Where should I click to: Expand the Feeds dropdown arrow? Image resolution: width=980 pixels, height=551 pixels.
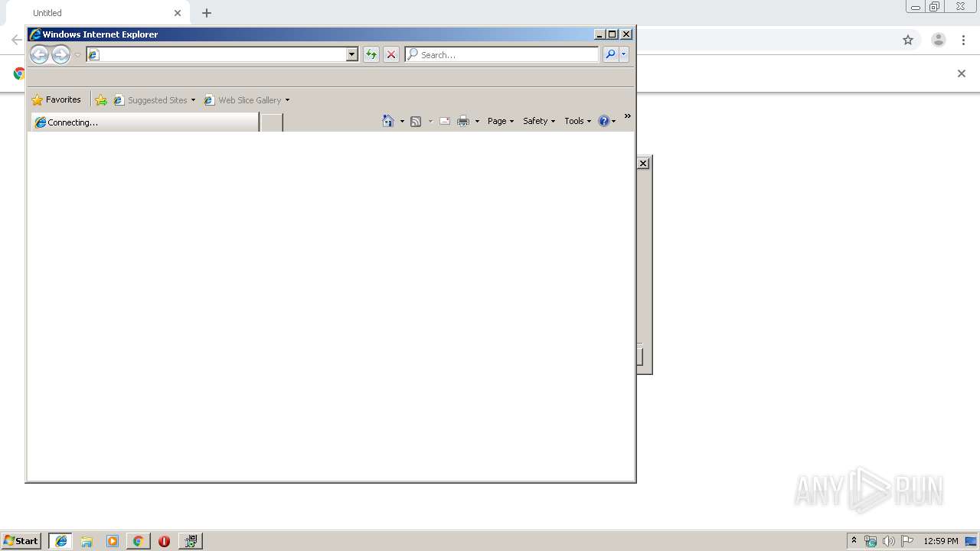(x=430, y=121)
